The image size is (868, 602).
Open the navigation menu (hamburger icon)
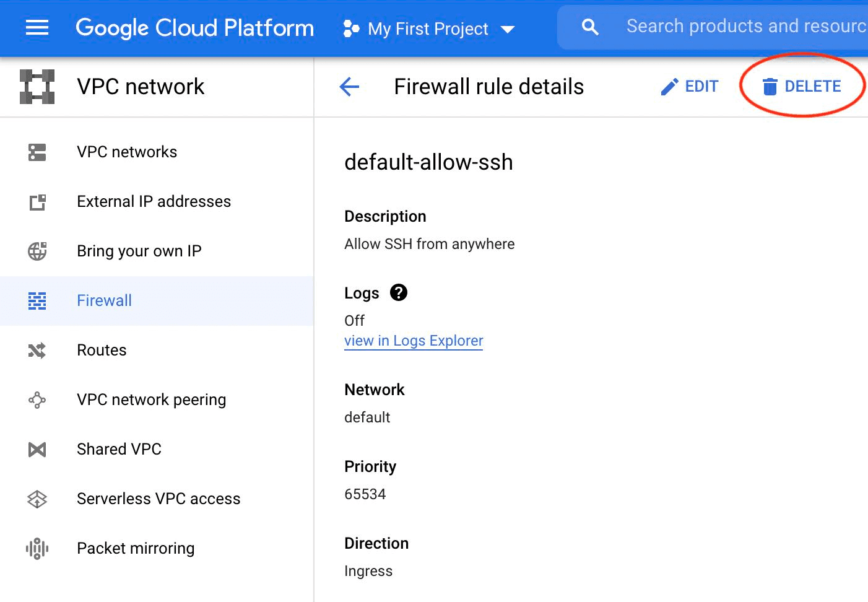(x=37, y=28)
